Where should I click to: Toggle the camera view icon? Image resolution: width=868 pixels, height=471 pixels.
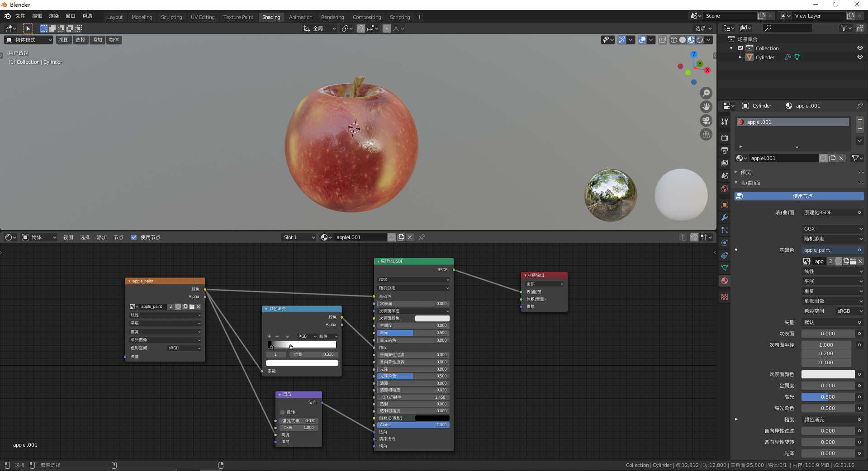click(706, 121)
